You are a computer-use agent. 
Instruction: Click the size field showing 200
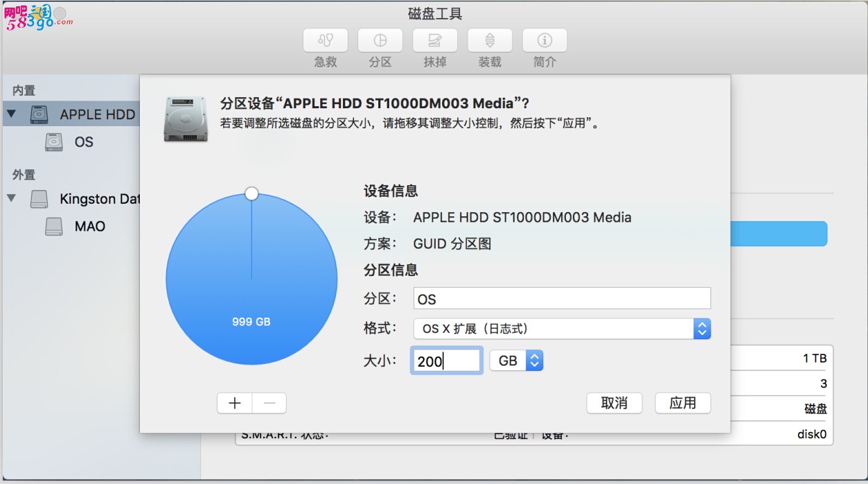click(447, 361)
